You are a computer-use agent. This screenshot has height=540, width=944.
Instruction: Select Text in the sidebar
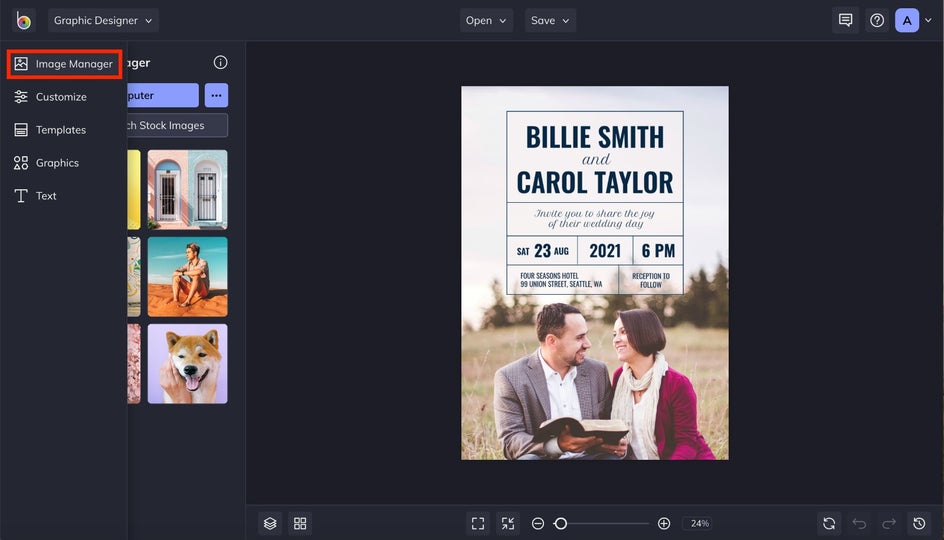[35, 196]
